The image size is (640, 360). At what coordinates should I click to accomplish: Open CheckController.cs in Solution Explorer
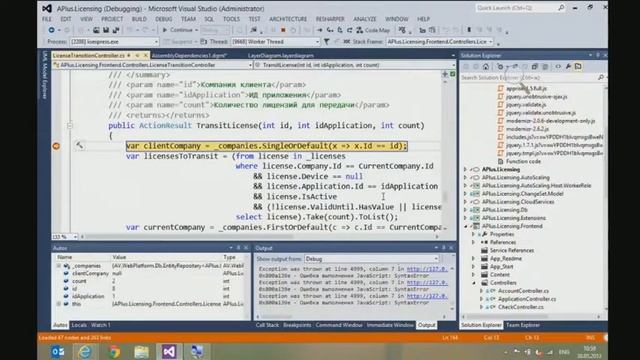tap(520, 307)
